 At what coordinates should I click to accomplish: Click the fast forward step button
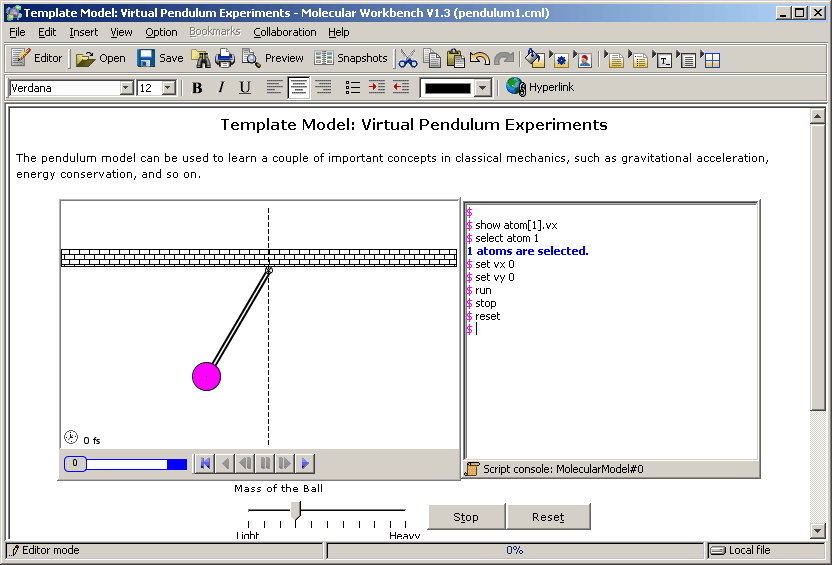285,464
